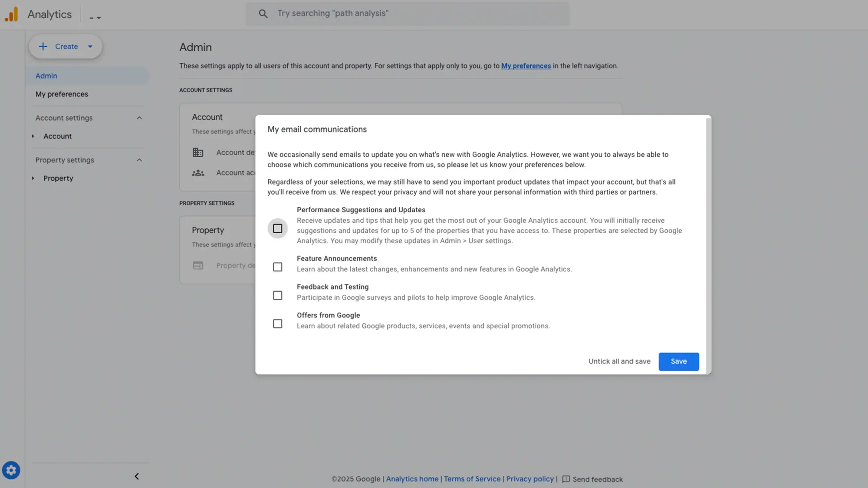Click the search field placeholder text
The height and width of the screenshot is (488, 868).
333,13
